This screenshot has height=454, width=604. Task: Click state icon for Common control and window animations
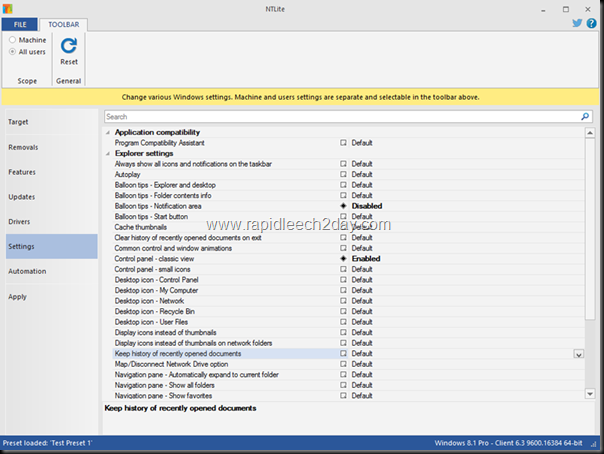click(x=343, y=248)
